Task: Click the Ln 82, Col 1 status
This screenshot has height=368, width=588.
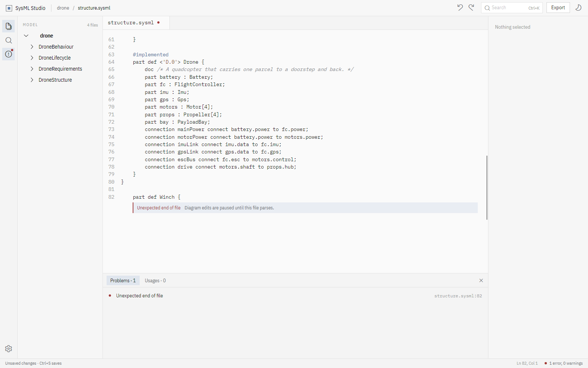Action: pyautogui.click(x=527, y=363)
